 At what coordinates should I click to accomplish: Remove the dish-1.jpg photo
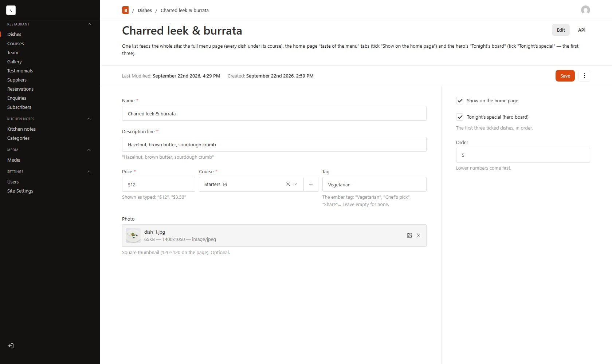(418, 236)
